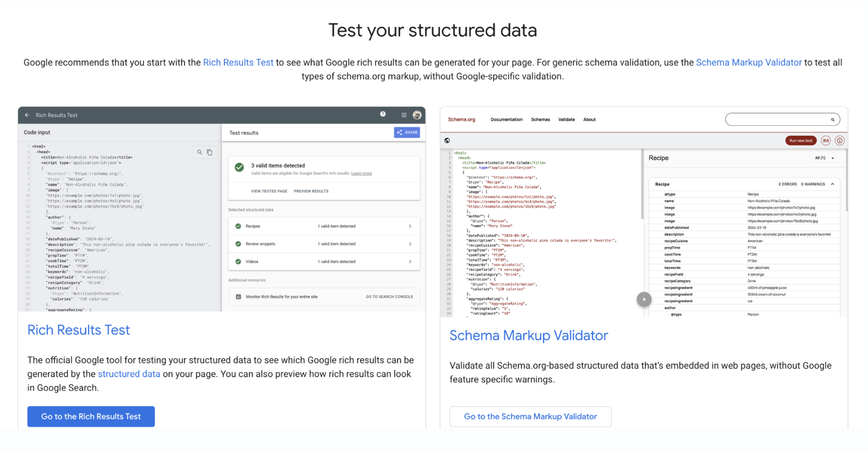Open Validate in Schema.org nav

pos(567,119)
